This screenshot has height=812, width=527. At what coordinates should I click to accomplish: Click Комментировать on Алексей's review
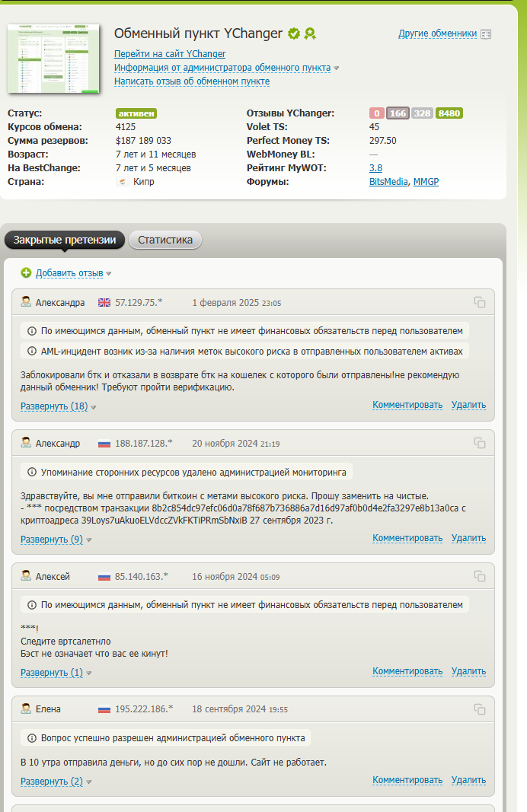pyautogui.click(x=407, y=671)
